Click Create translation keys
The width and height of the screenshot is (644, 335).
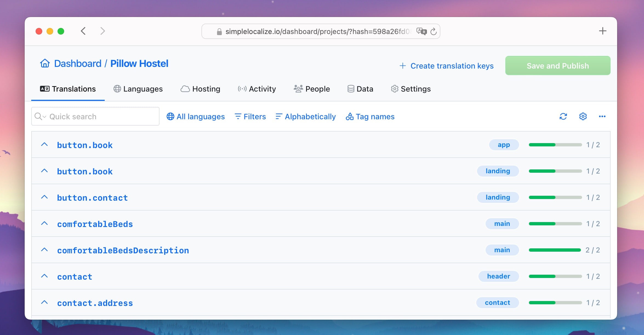[446, 66]
